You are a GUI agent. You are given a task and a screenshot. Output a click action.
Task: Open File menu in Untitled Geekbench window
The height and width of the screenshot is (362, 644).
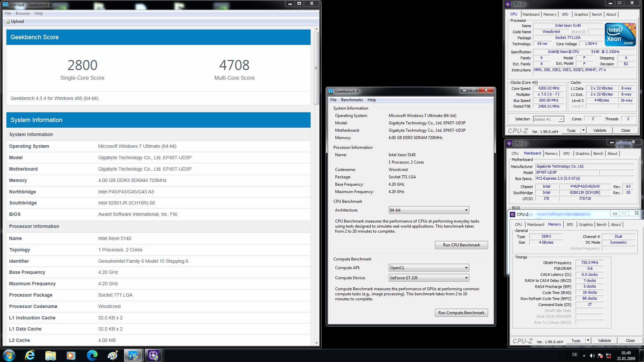click(x=8, y=13)
